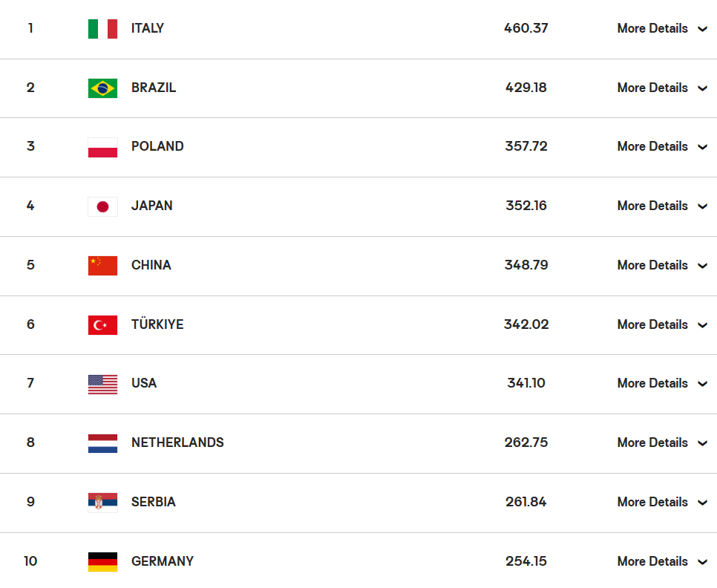Expand the China row details chevron
717x588 pixels.
tap(703, 266)
